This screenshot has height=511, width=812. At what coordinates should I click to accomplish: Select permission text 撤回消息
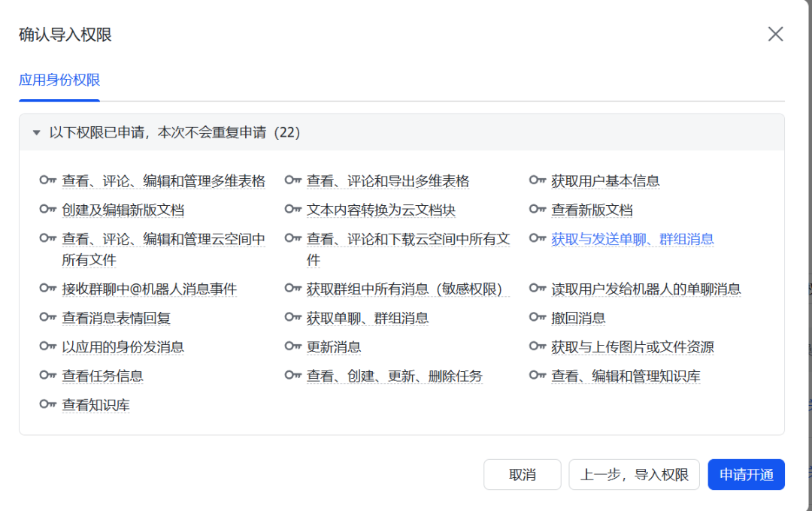pyautogui.click(x=578, y=318)
